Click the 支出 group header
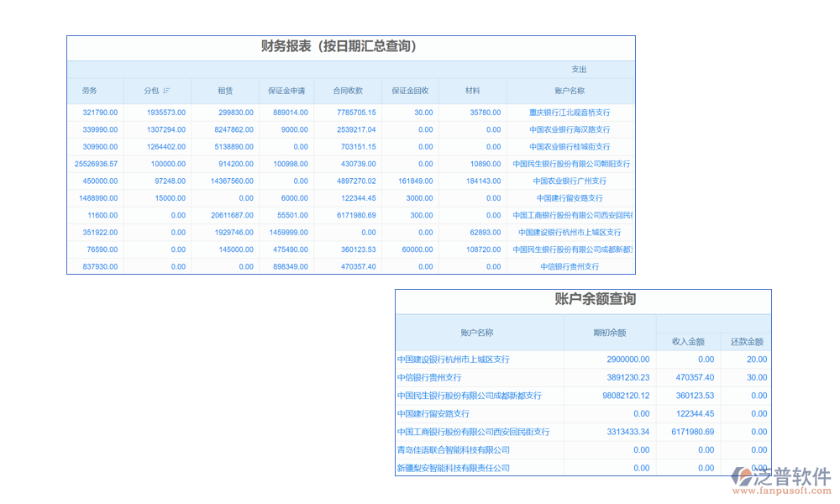This screenshot has height=504, width=840. click(x=579, y=70)
